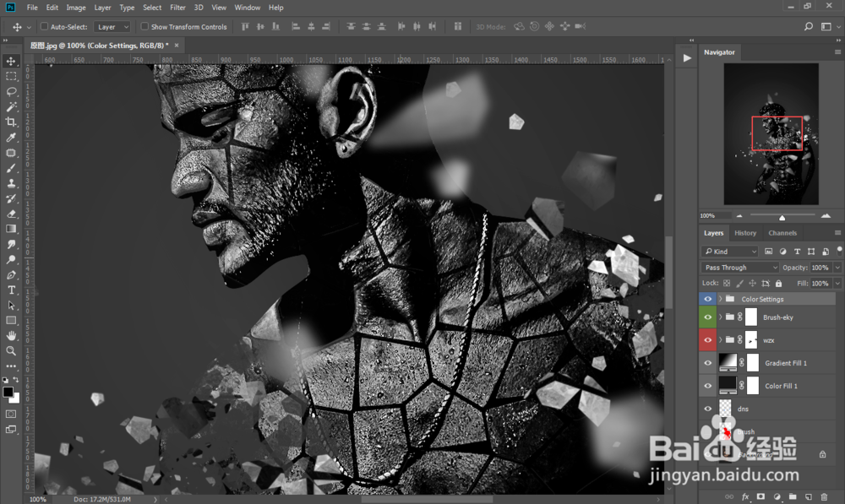Zoom out in the Navigator panel
Image resolution: width=845 pixels, height=504 pixels.
739,216
